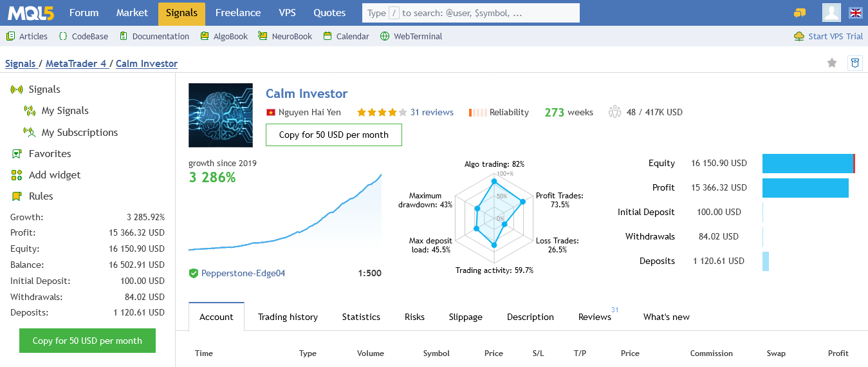Open the Add widget sidebar item
This screenshot has width=868, height=367.
(x=46, y=175)
